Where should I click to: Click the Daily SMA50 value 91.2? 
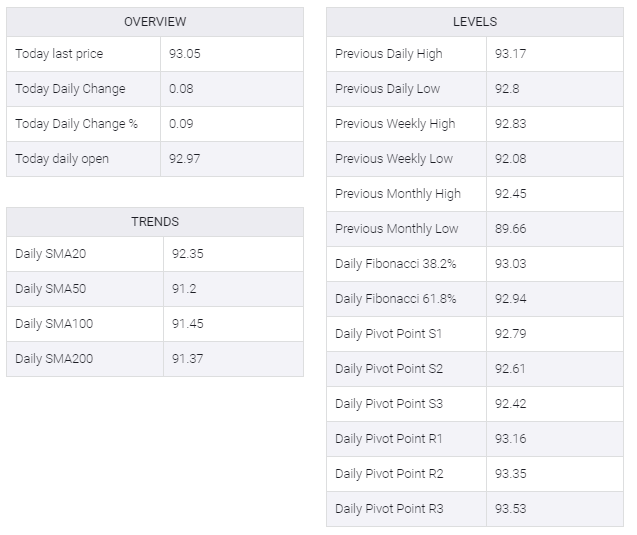point(184,289)
